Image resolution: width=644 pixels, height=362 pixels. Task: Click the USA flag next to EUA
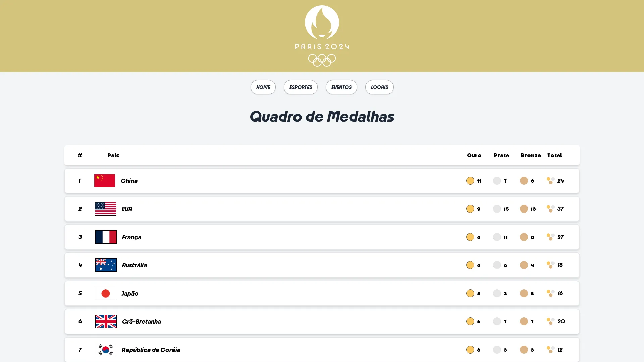(105, 209)
